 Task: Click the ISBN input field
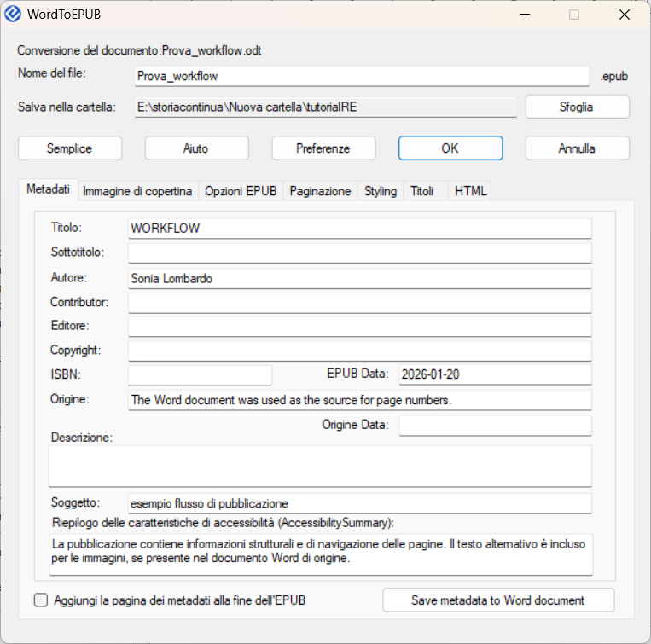coord(201,375)
